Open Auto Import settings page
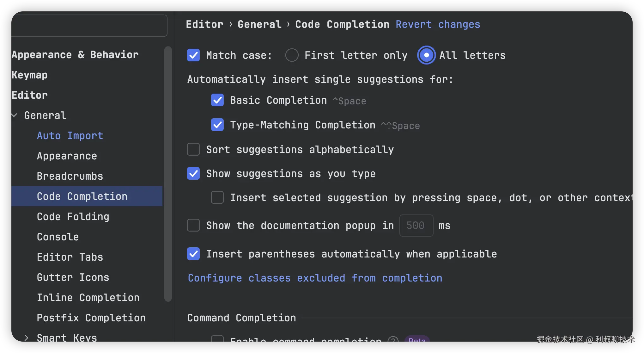 tap(70, 136)
